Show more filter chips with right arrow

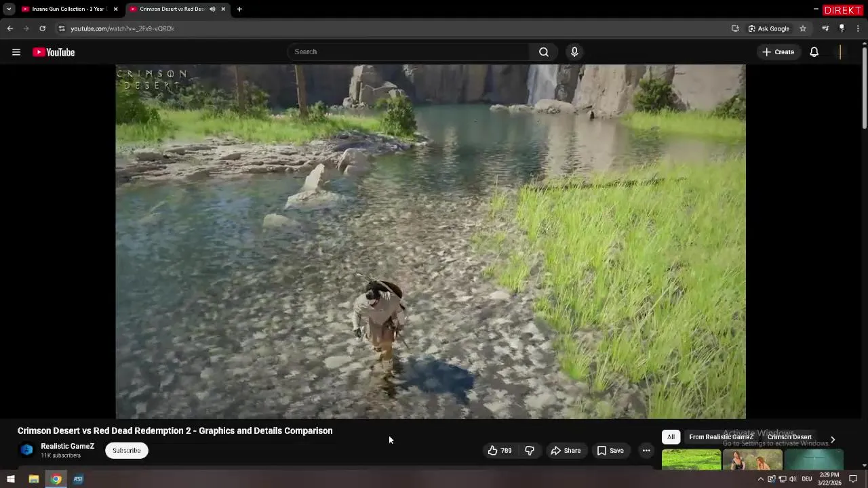click(x=833, y=439)
